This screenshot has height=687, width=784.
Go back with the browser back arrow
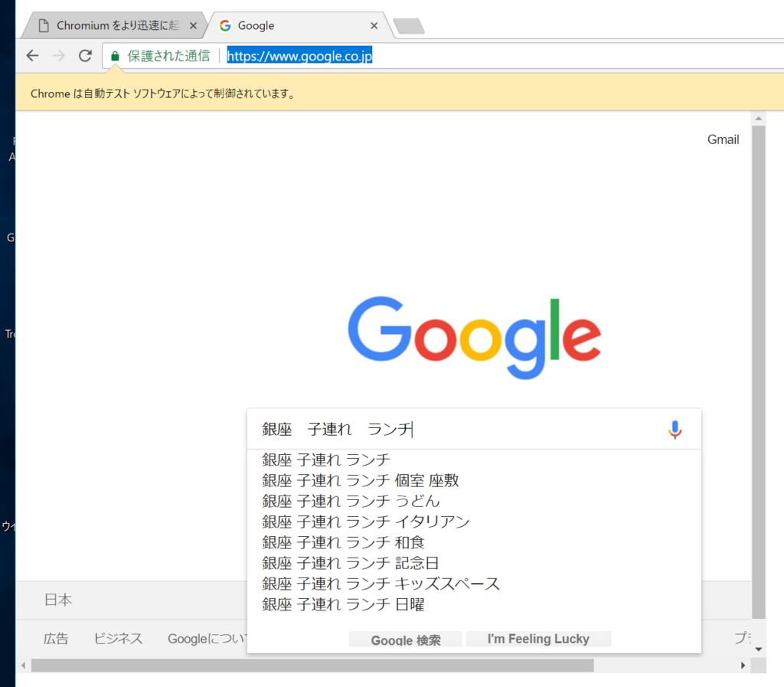[x=32, y=55]
